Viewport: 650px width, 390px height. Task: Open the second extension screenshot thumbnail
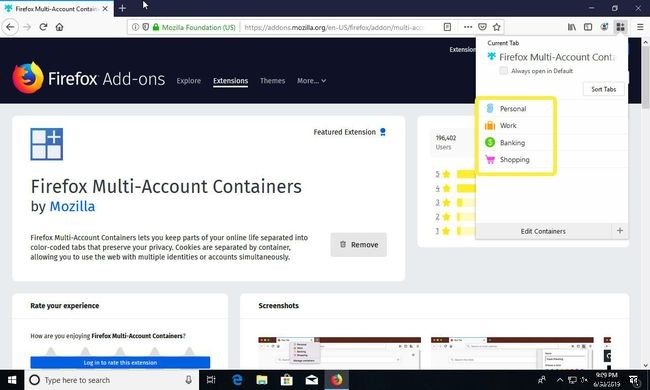click(x=512, y=352)
